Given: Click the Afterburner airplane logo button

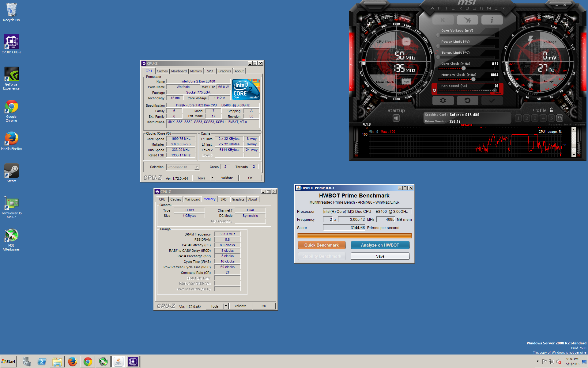Looking at the screenshot, I should pyautogui.click(x=467, y=20).
